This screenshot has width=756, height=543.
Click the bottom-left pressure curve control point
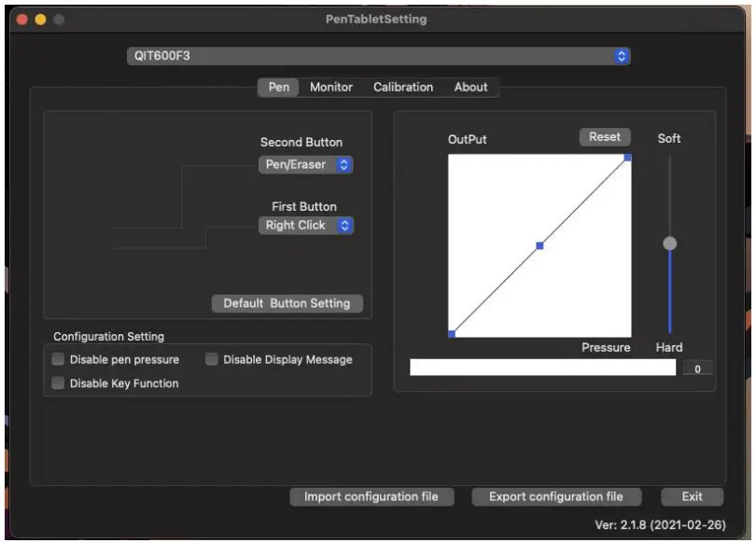(452, 333)
